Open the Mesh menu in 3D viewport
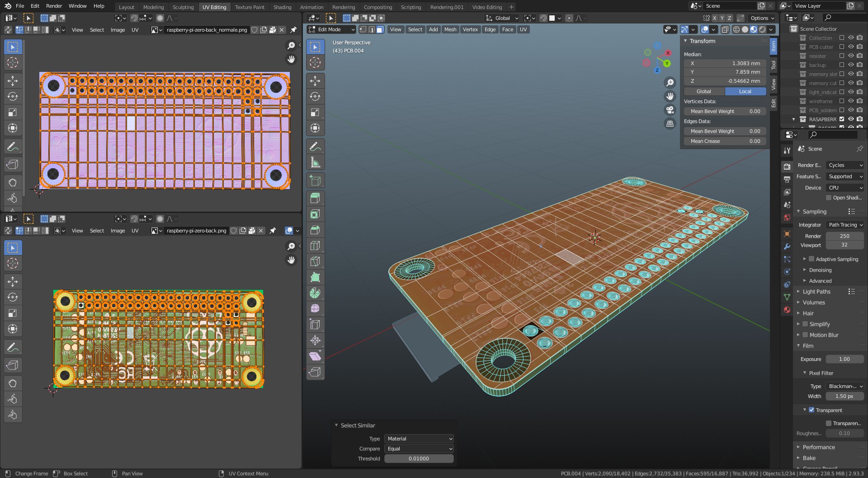This screenshot has height=478, width=868. coord(450,29)
